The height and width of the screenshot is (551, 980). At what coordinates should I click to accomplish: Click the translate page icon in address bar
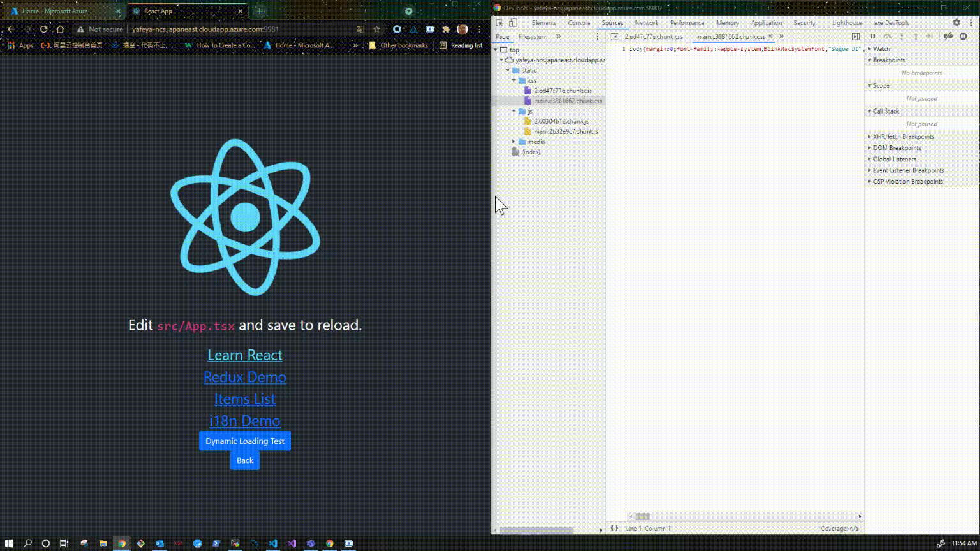pos(360,29)
